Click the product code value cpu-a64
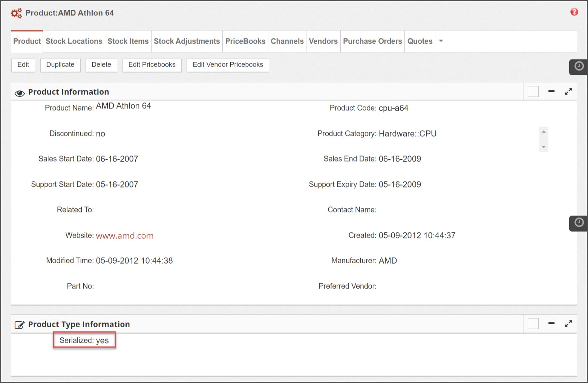The height and width of the screenshot is (383, 588). (x=394, y=108)
